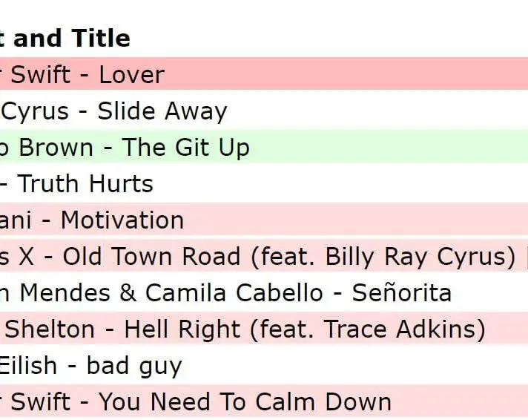Click the "Slide Away" song title
The height and width of the screenshot is (420, 528).
tap(162, 111)
